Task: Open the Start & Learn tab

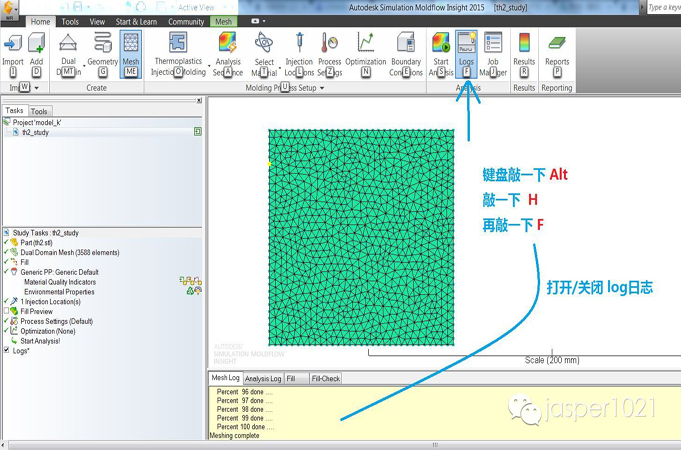Action: click(x=136, y=22)
